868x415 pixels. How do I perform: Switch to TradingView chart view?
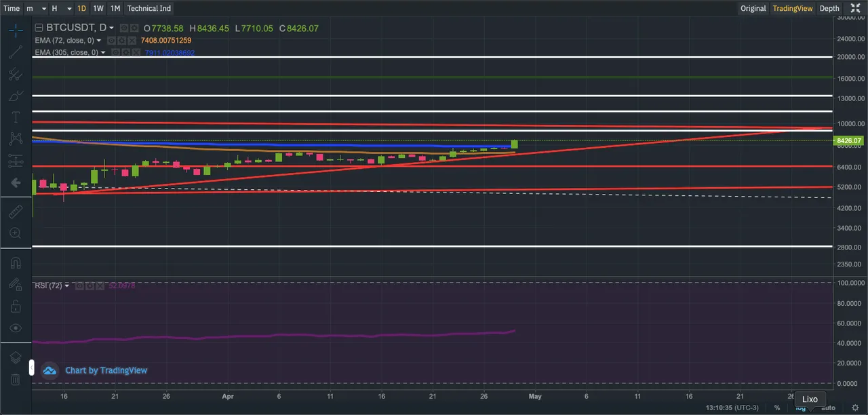[793, 8]
